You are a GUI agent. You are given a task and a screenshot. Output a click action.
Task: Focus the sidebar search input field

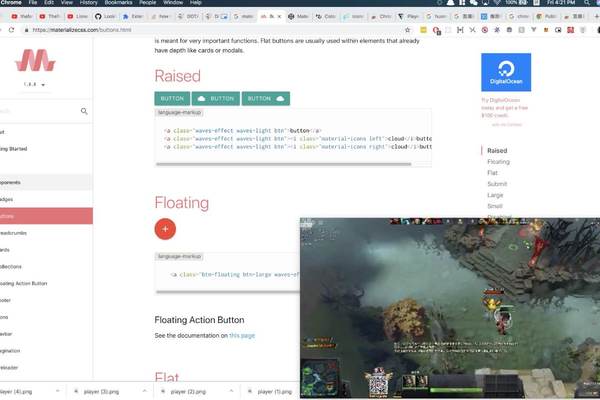pyautogui.click(x=38, y=111)
